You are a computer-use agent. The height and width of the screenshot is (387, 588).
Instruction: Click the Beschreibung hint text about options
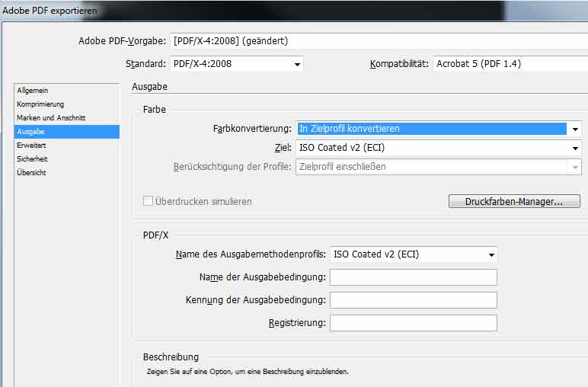click(248, 372)
